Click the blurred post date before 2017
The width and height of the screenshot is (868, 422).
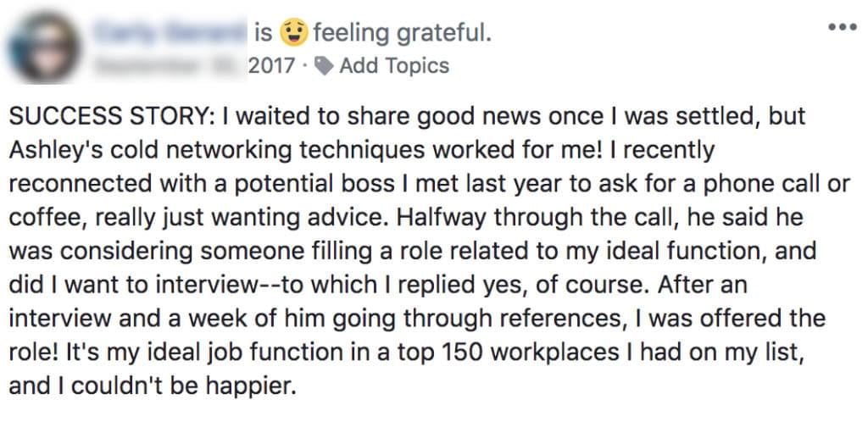[x=169, y=66]
